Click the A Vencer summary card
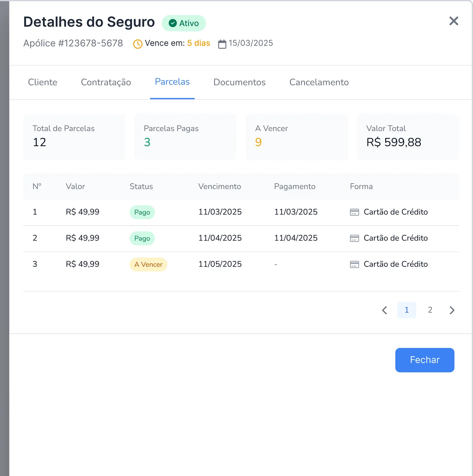 click(297, 137)
